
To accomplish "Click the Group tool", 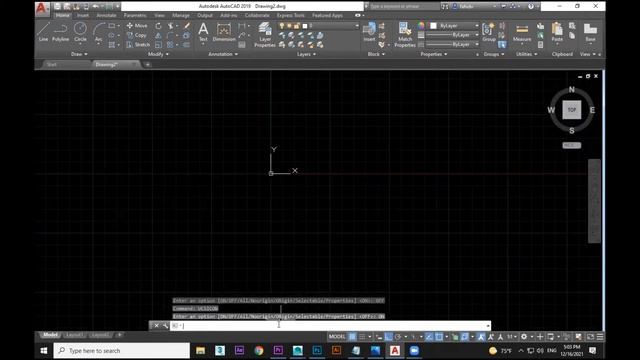I will click(x=489, y=32).
